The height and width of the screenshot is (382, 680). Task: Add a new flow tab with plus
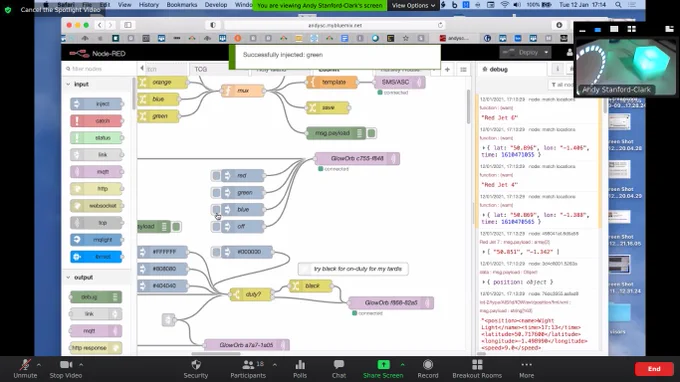447,69
